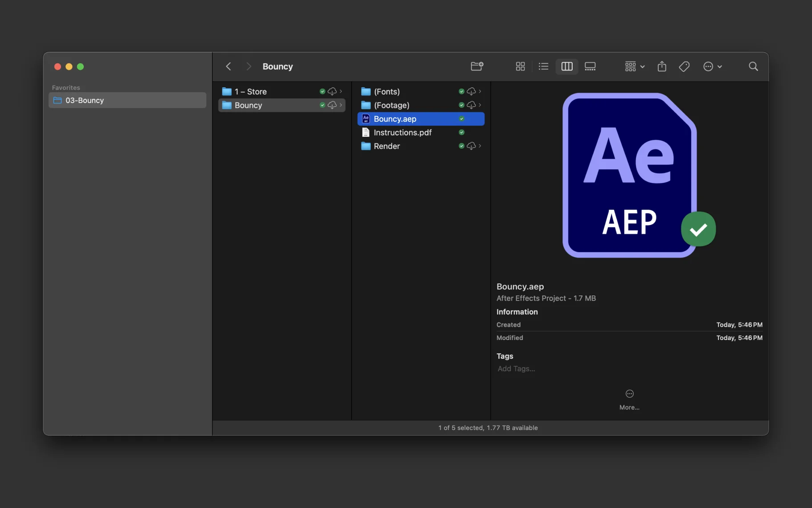Switch to icon grid view

pyautogui.click(x=520, y=66)
